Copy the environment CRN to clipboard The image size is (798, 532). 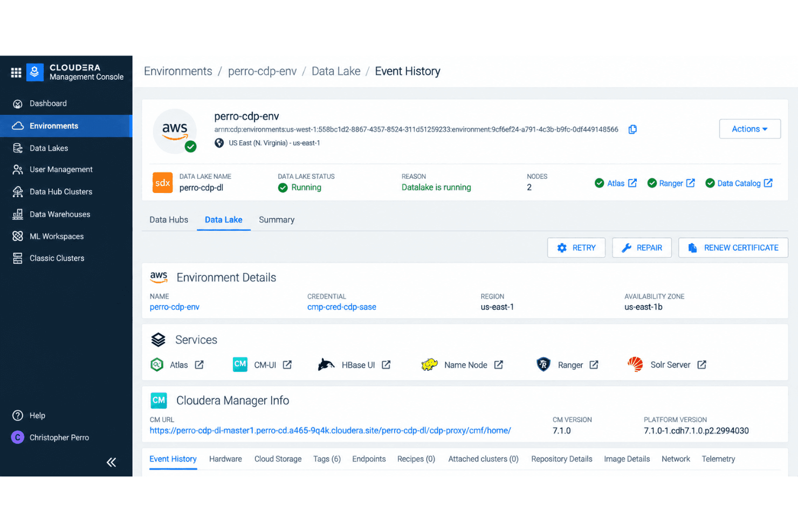point(632,129)
